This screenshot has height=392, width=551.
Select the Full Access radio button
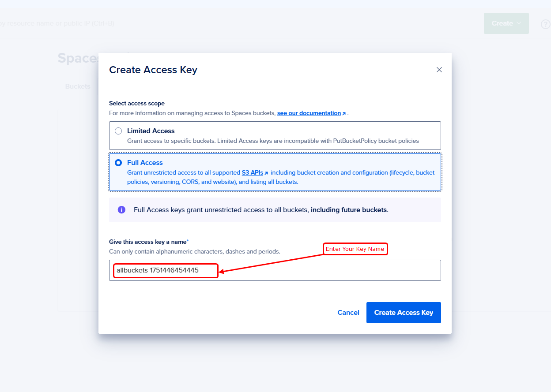[118, 163]
